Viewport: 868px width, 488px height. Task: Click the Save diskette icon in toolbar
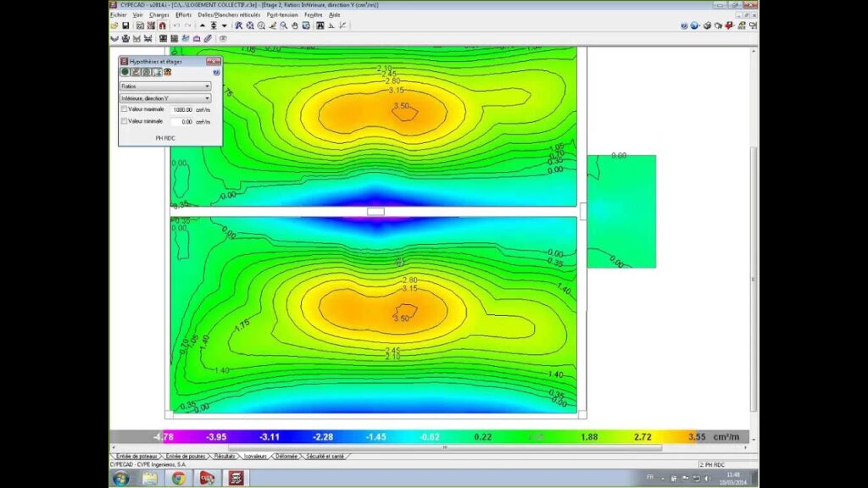point(126,25)
